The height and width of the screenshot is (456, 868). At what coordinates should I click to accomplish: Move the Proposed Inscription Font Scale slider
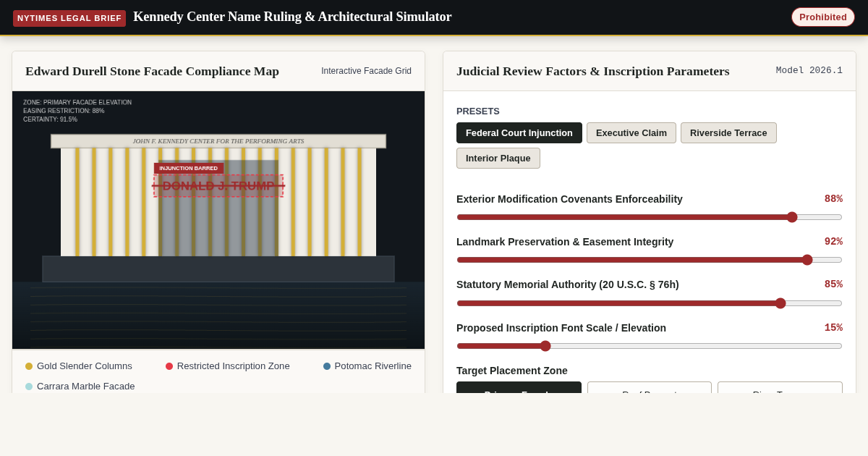click(650, 346)
